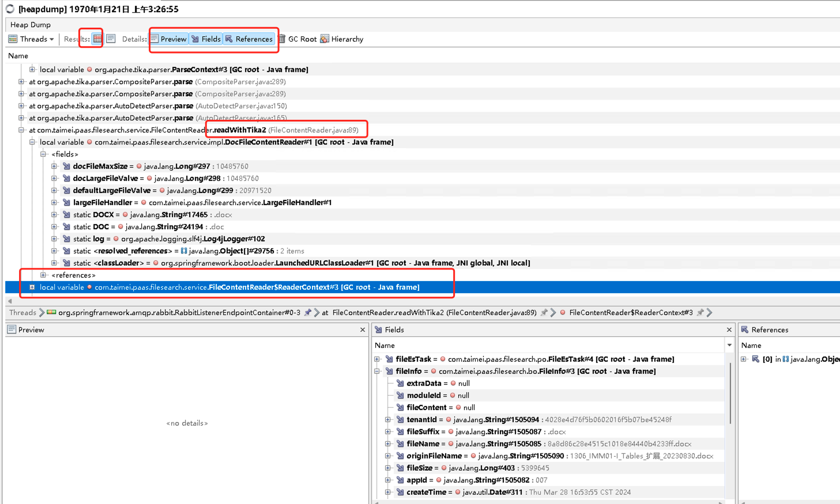The width and height of the screenshot is (840, 504).
Task: Click Threads in the breadcrumb path
Action: [x=22, y=313]
